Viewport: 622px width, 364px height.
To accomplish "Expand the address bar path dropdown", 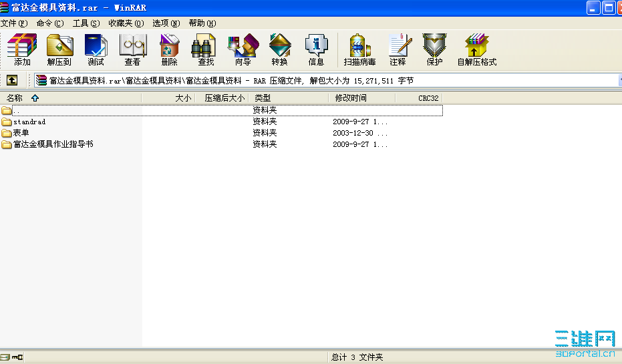I will [620, 81].
